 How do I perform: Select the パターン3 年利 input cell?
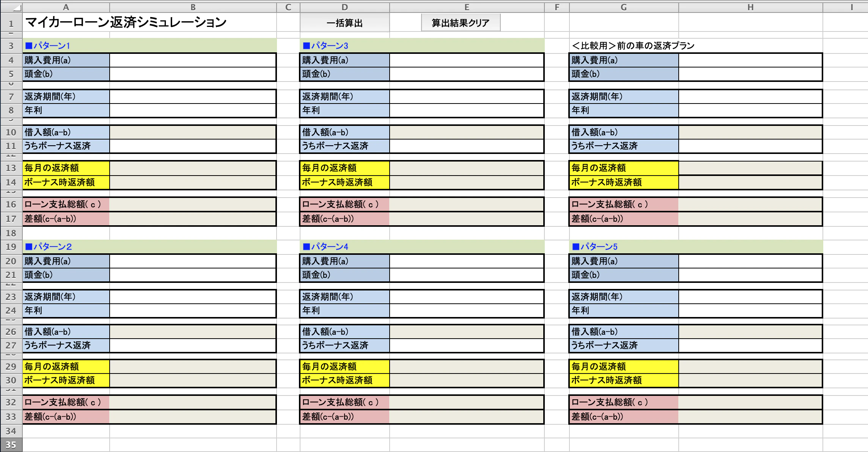click(467, 110)
